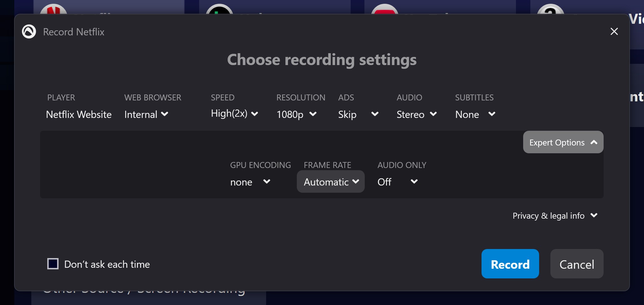Screen dimensions: 644x305
Task: Start recording with the Record button
Action: (510, 264)
